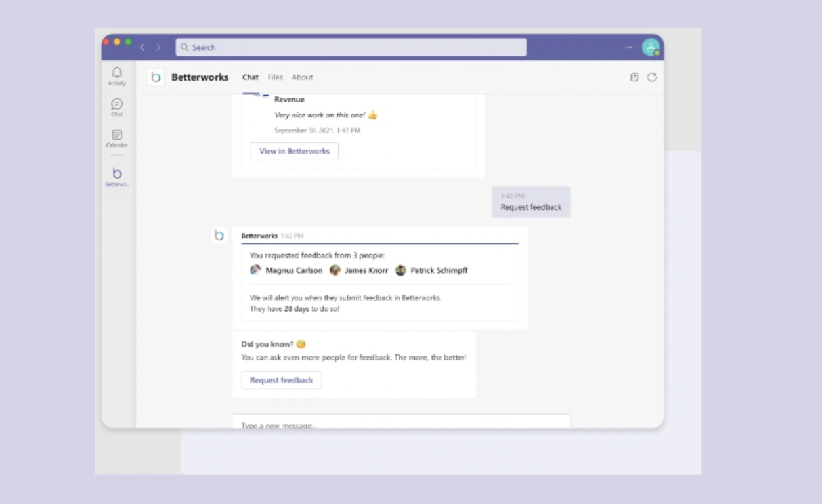
Task: Open Chat from the Teams sidebar
Action: pyautogui.click(x=116, y=108)
